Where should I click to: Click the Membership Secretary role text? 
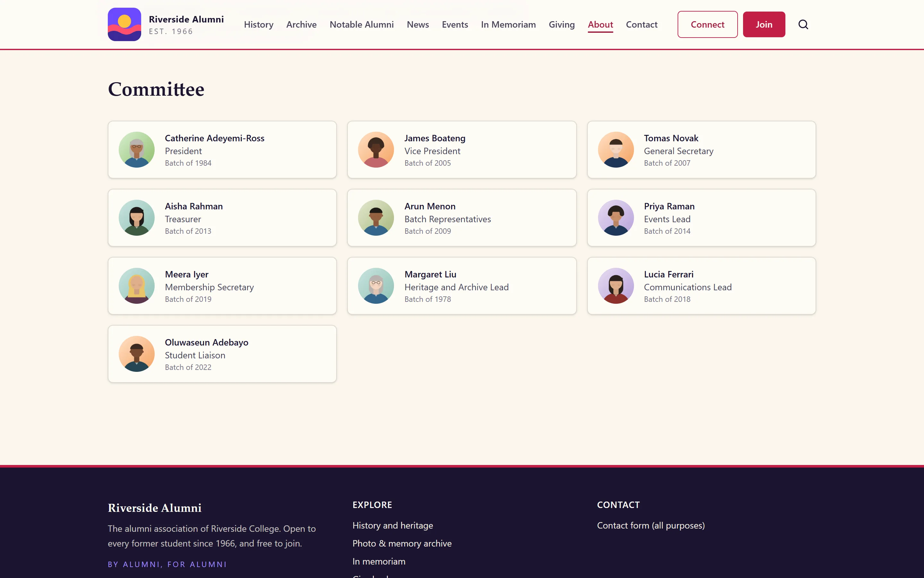tap(209, 287)
